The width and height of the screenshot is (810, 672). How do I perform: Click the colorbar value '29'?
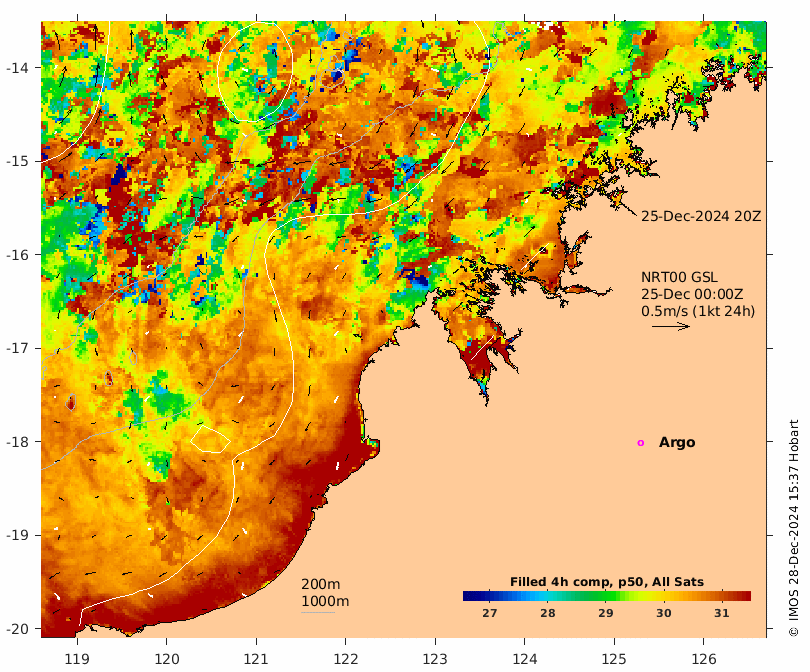coord(605,613)
